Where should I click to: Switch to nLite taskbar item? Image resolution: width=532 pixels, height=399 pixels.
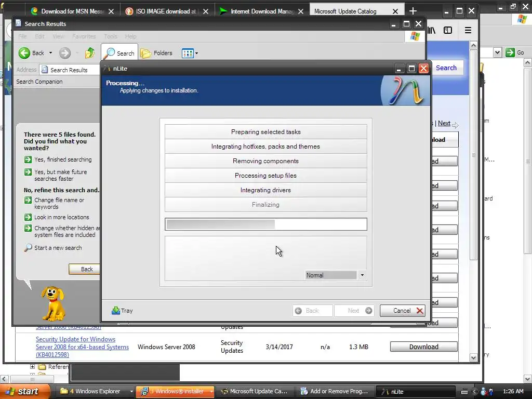(x=415, y=391)
